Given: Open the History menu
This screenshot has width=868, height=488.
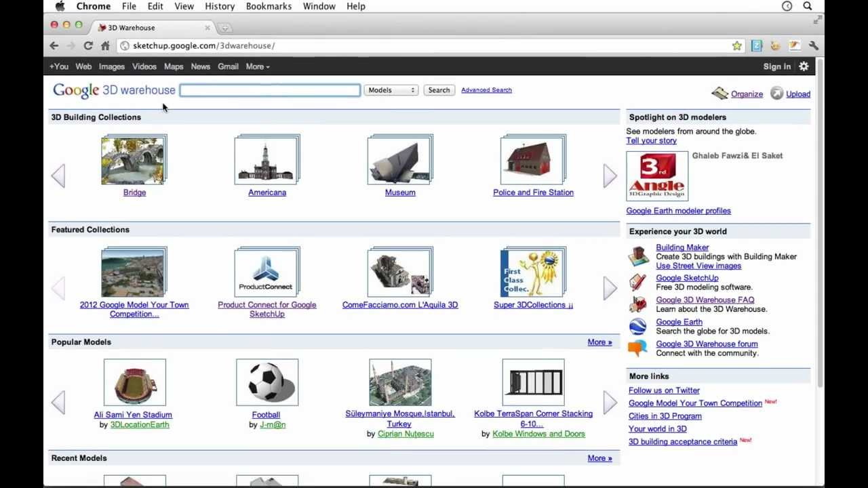Looking at the screenshot, I should coord(220,6).
